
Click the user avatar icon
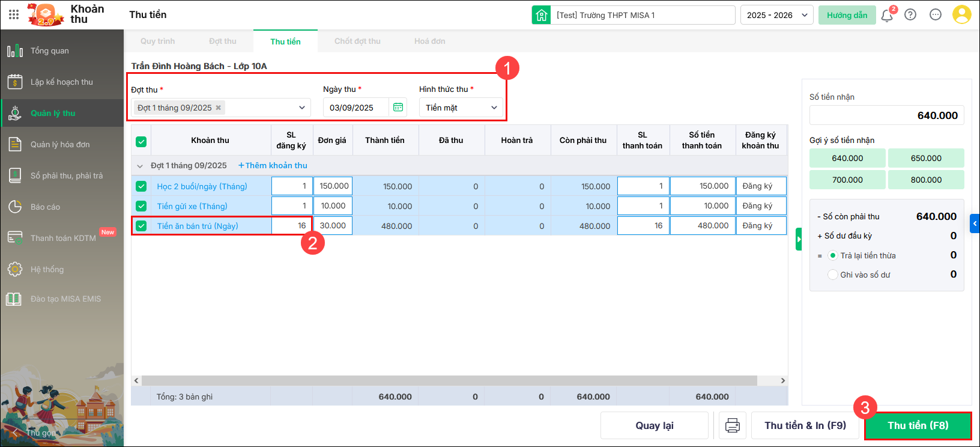point(961,15)
